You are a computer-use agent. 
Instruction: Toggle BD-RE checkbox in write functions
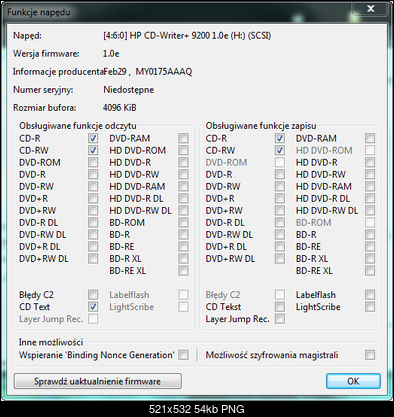(x=370, y=246)
